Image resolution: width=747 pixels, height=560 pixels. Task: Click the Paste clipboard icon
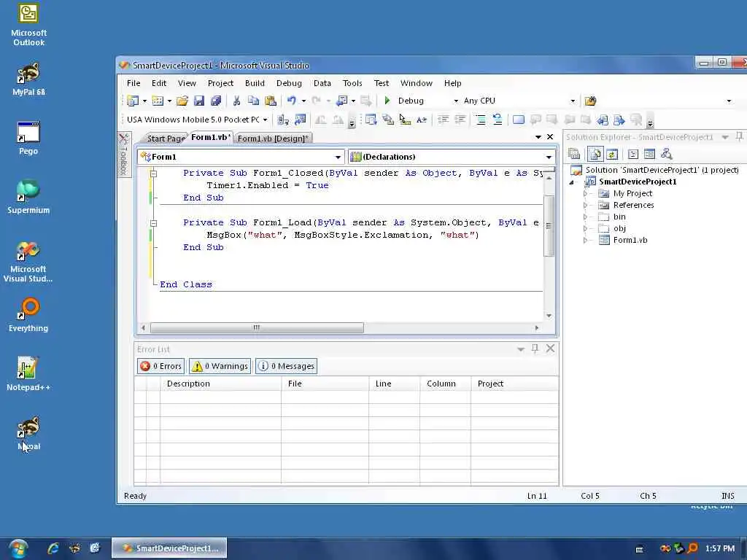pyautogui.click(x=271, y=101)
